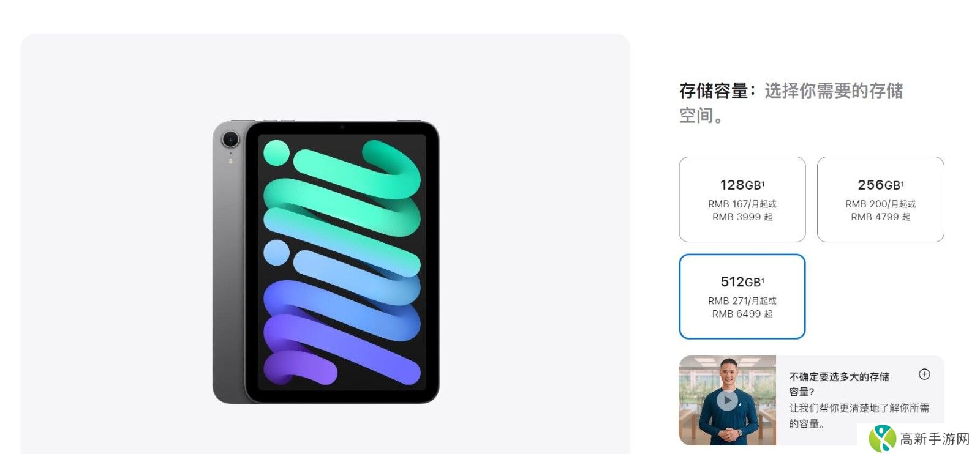Open the 不确定要选多大的存储容量? help title
This screenshot has height=454, width=980.
pyautogui.click(x=839, y=384)
